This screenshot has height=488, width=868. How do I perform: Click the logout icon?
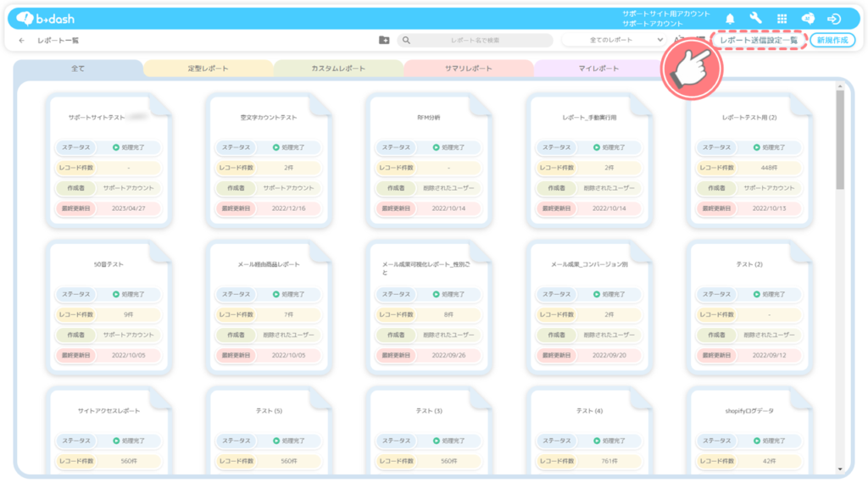point(834,19)
